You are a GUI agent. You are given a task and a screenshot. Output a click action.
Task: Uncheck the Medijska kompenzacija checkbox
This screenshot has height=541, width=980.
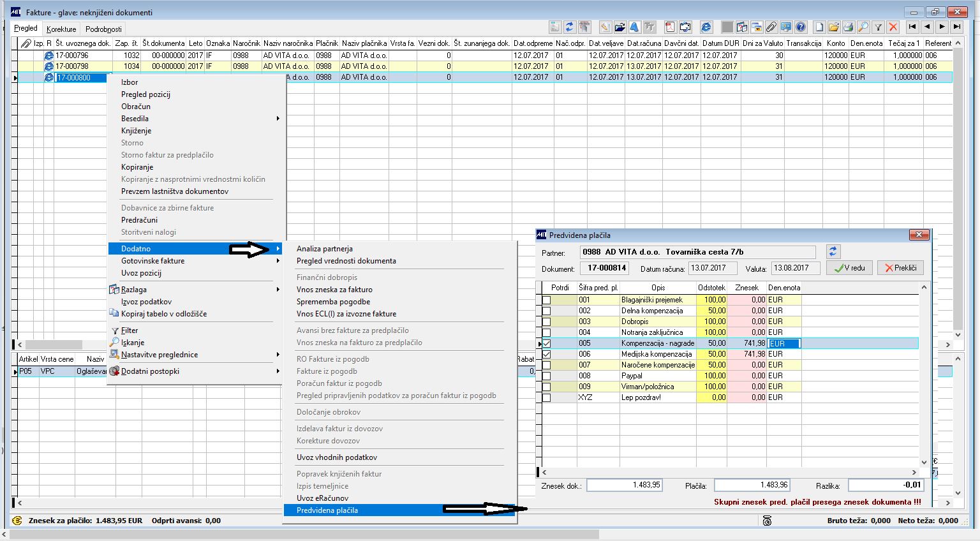point(546,354)
